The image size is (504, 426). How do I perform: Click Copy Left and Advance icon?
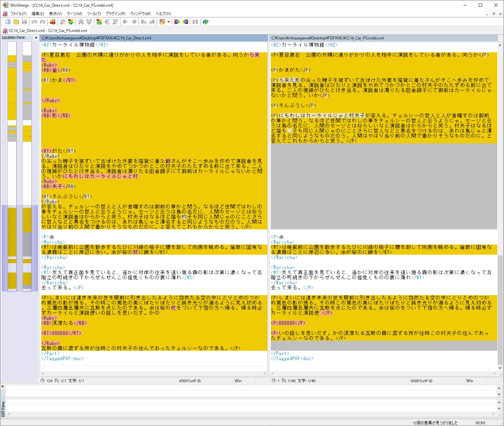(x=152, y=22)
